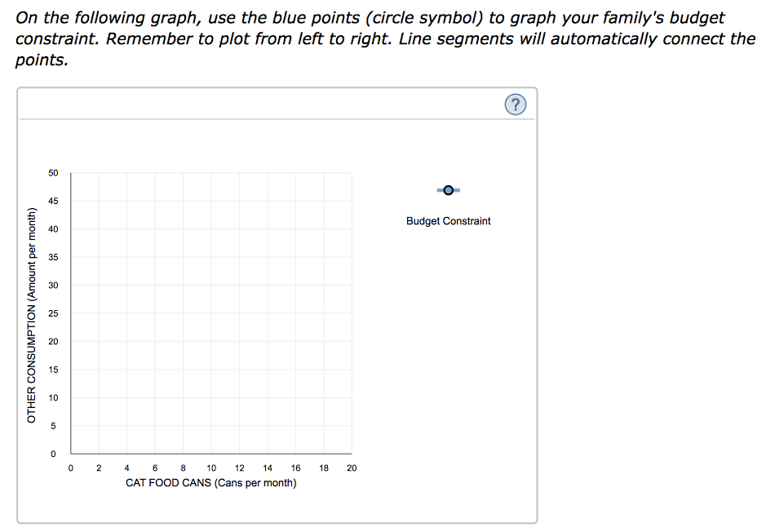Select the blue circle Budget Constraint point

[x=449, y=190]
